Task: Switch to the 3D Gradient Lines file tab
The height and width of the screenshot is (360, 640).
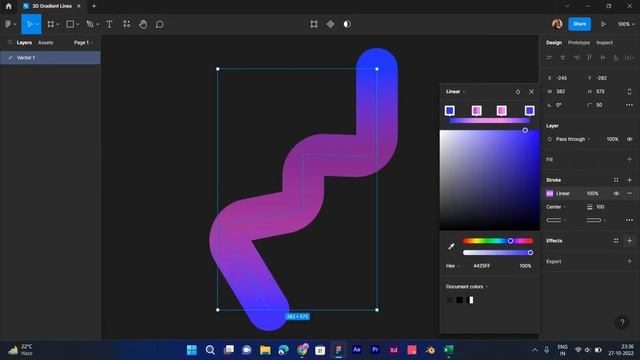Action: [x=51, y=6]
